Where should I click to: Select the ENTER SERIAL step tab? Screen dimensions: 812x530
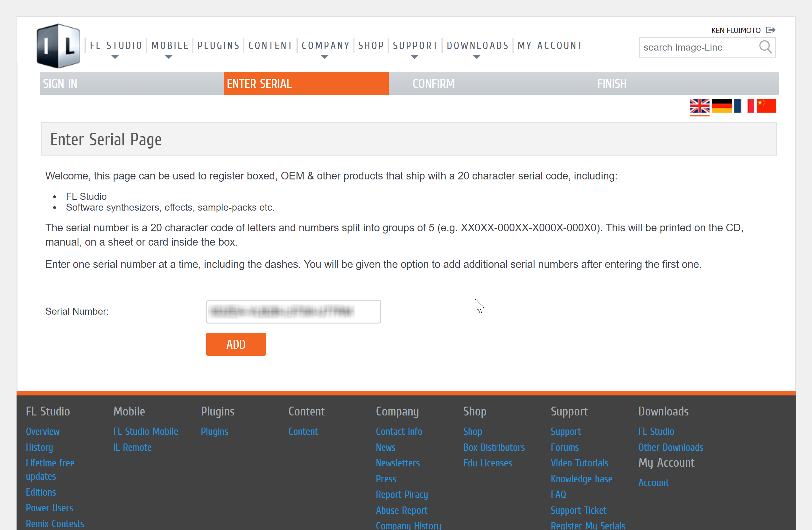306,84
